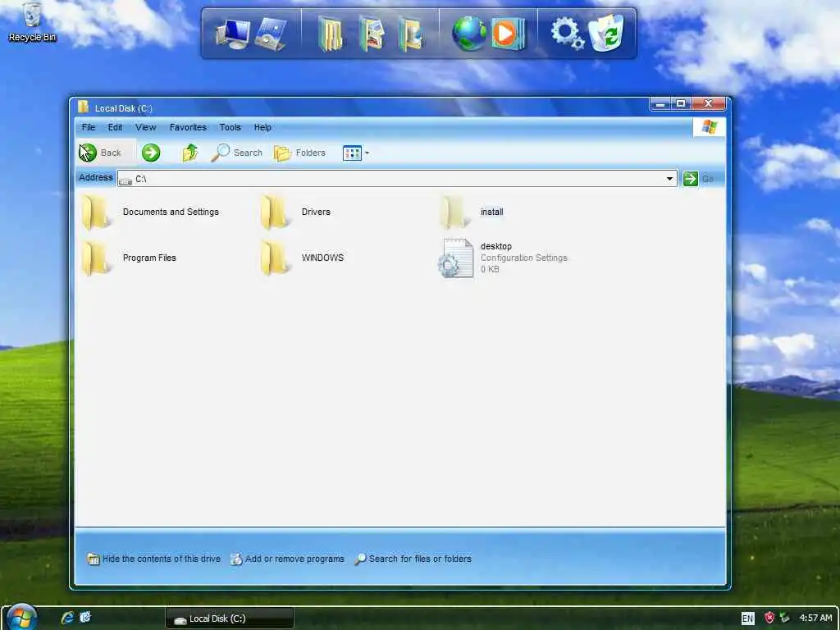Open the music folder icon in dock
The image size is (840, 630).
pos(410,34)
